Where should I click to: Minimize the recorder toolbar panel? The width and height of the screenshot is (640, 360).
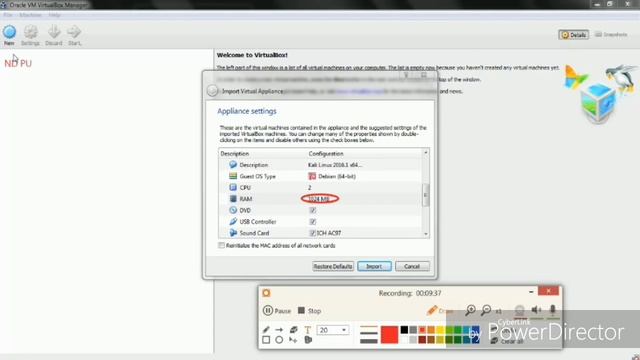pos(531,292)
